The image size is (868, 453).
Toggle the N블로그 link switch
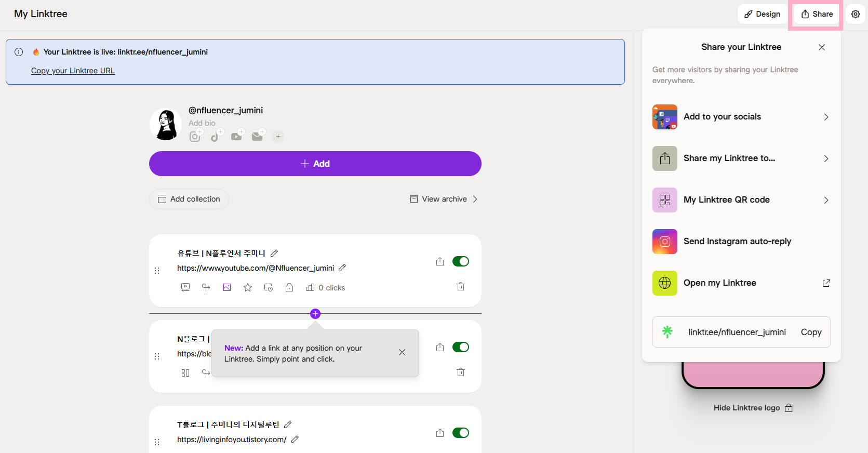(x=461, y=347)
